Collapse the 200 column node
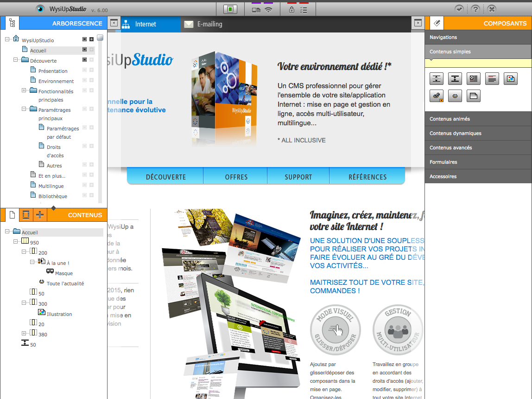The width and height of the screenshot is (532, 399). pyautogui.click(x=24, y=251)
